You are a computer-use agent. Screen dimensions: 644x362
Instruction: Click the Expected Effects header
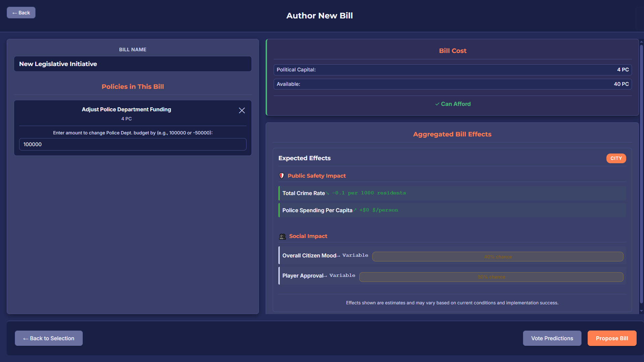tap(304, 158)
